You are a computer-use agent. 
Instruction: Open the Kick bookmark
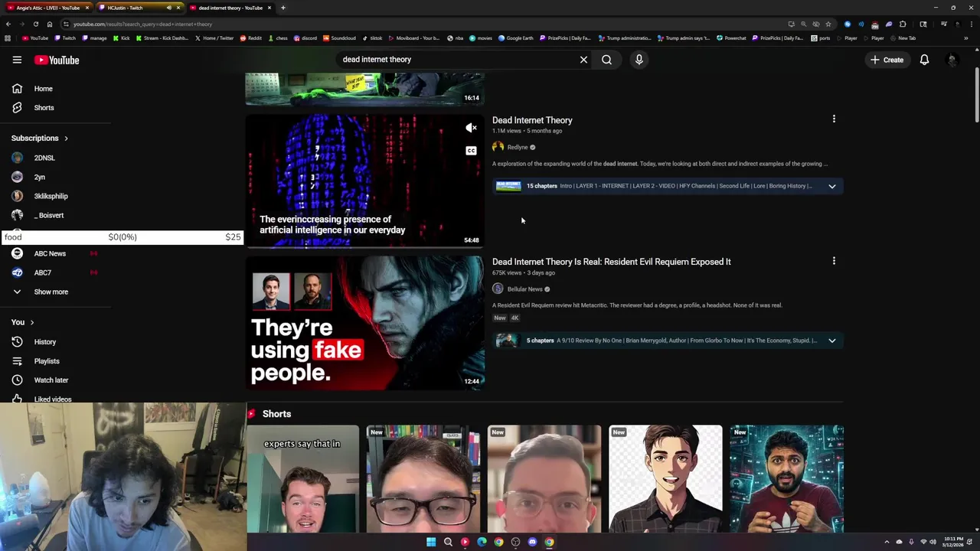point(121,38)
